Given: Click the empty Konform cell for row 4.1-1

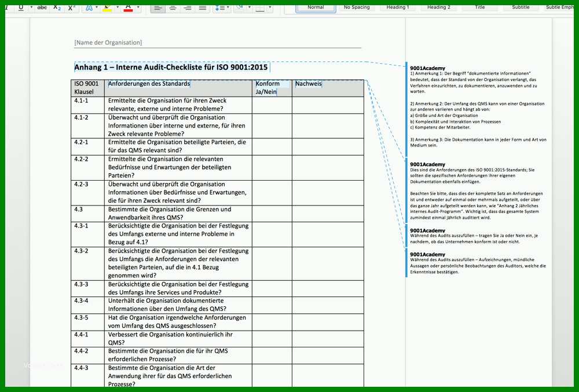Looking at the screenshot, I should [272, 105].
